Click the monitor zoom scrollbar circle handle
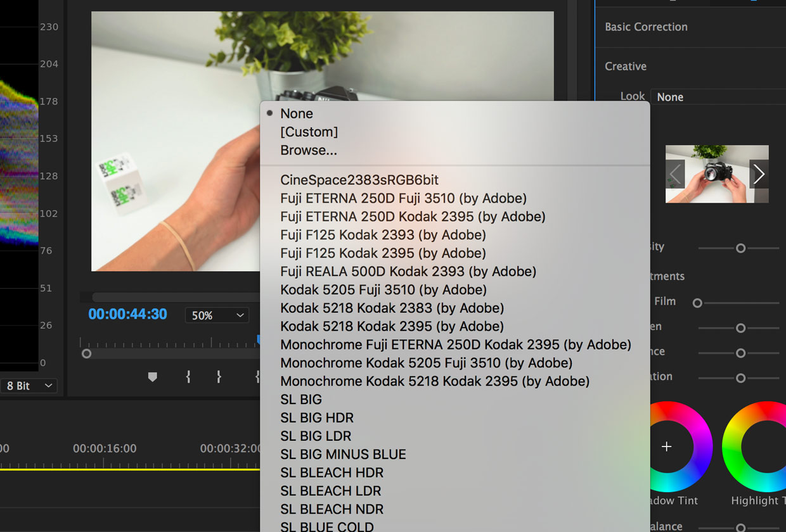 pyautogui.click(x=86, y=353)
